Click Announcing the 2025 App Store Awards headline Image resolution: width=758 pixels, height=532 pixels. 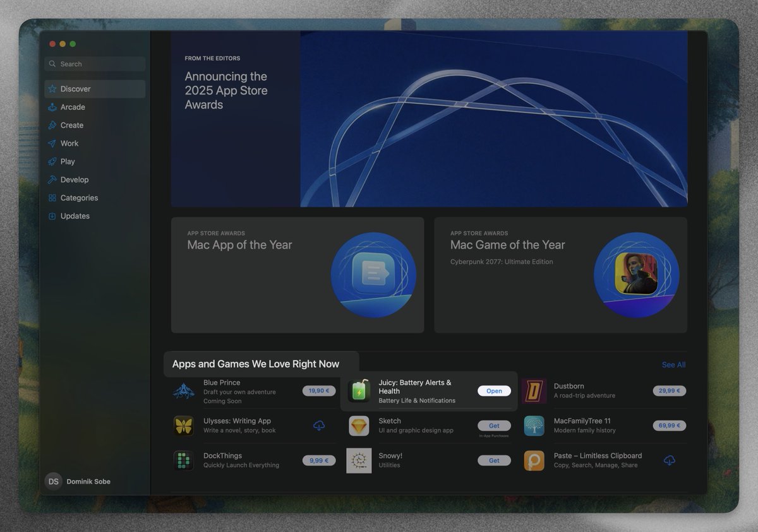click(x=226, y=91)
